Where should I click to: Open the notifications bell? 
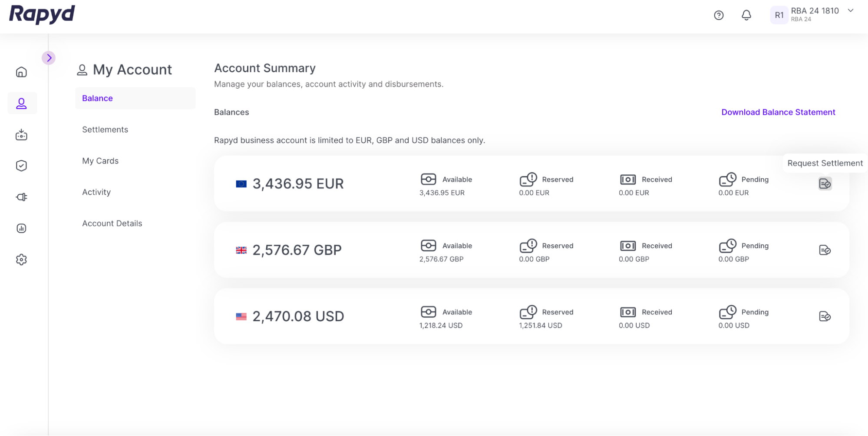(746, 15)
